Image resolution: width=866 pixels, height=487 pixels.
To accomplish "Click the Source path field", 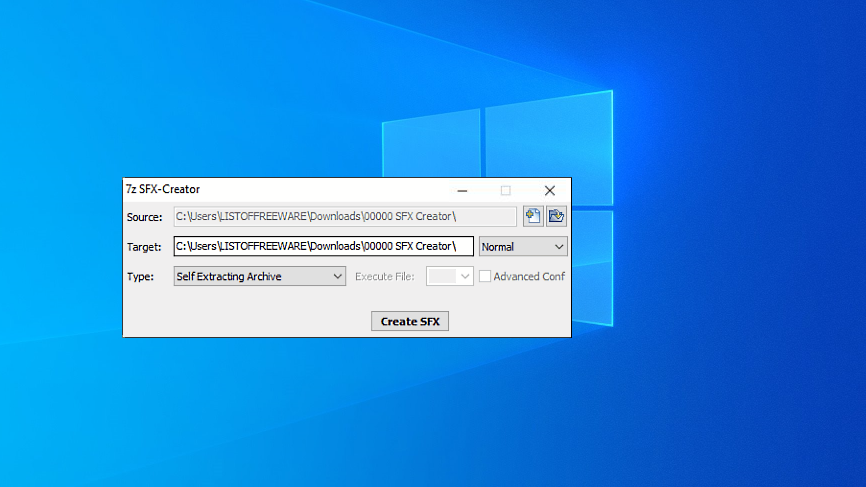I will tap(345, 216).
